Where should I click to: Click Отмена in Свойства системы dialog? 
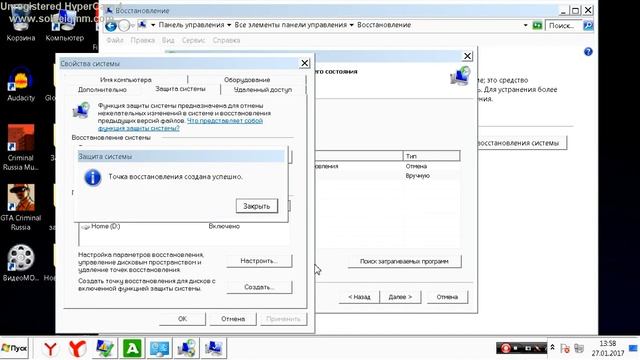click(233, 319)
